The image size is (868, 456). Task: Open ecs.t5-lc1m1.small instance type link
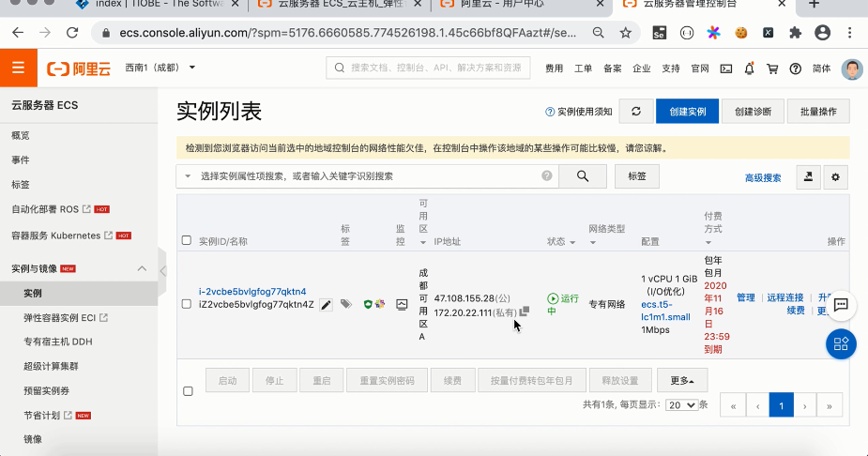click(x=666, y=311)
